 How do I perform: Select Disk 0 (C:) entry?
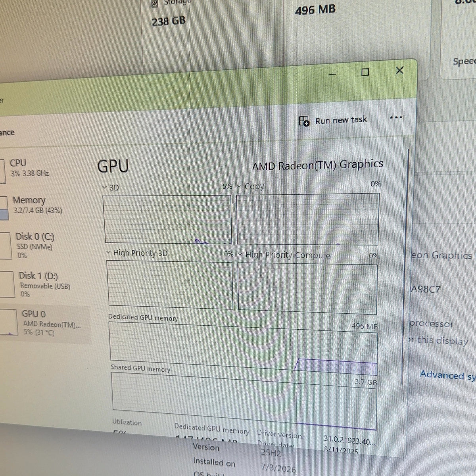point(34,245)
